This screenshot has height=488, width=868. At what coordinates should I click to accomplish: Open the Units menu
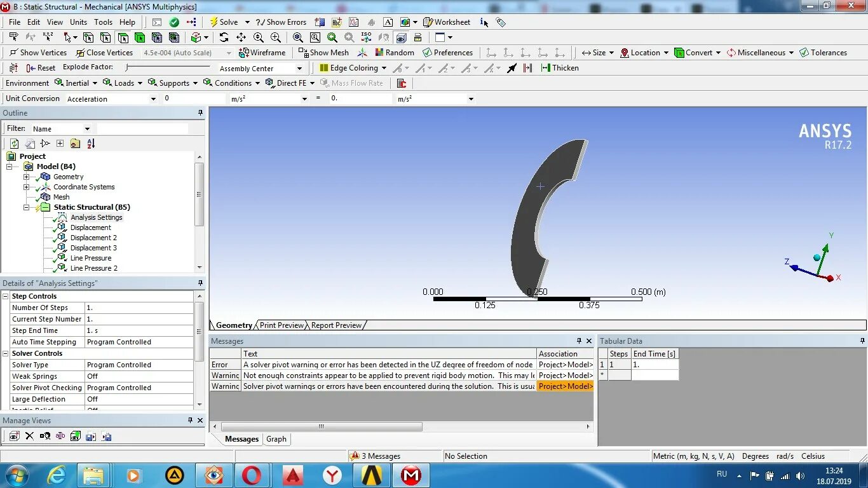(x=79, y=22)
